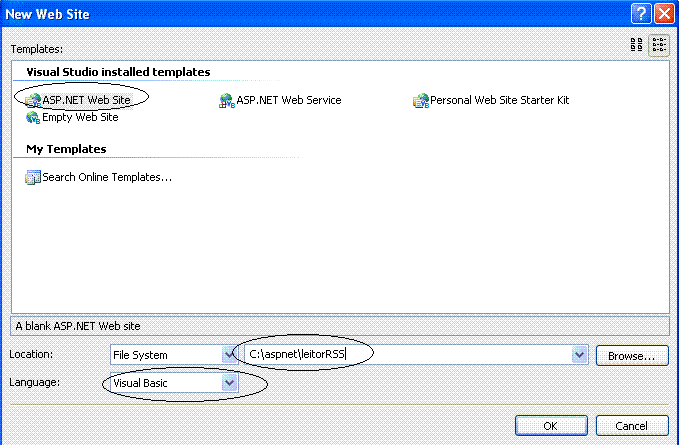Open the Location type dropdown
The height and width of the screenshot is (445, 679).
tap(229, 355)
